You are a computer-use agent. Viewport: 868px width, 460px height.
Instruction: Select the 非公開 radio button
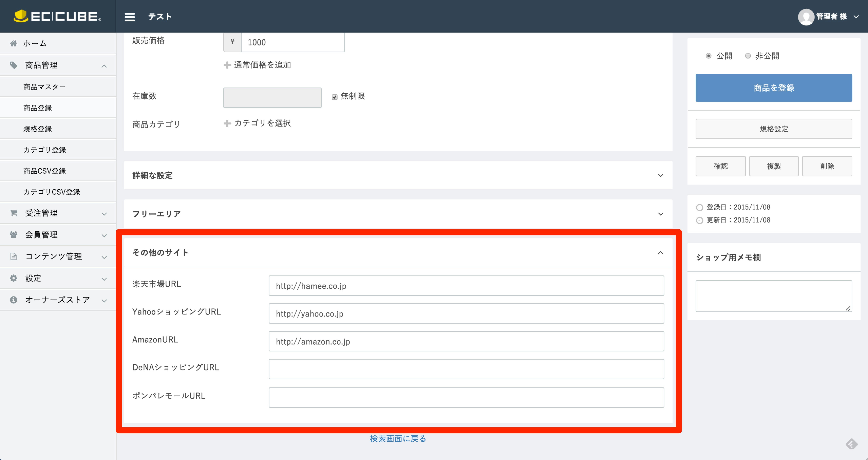click(x=748, y=56)
